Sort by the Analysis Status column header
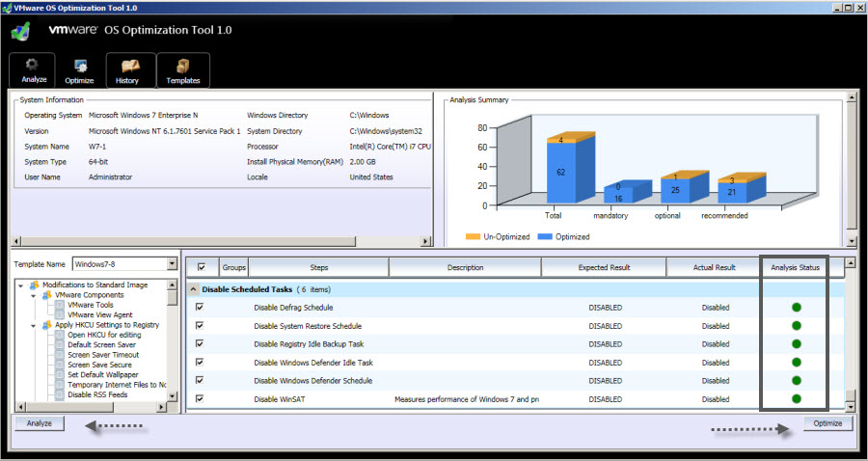868x461 pixels. [795, 267]
